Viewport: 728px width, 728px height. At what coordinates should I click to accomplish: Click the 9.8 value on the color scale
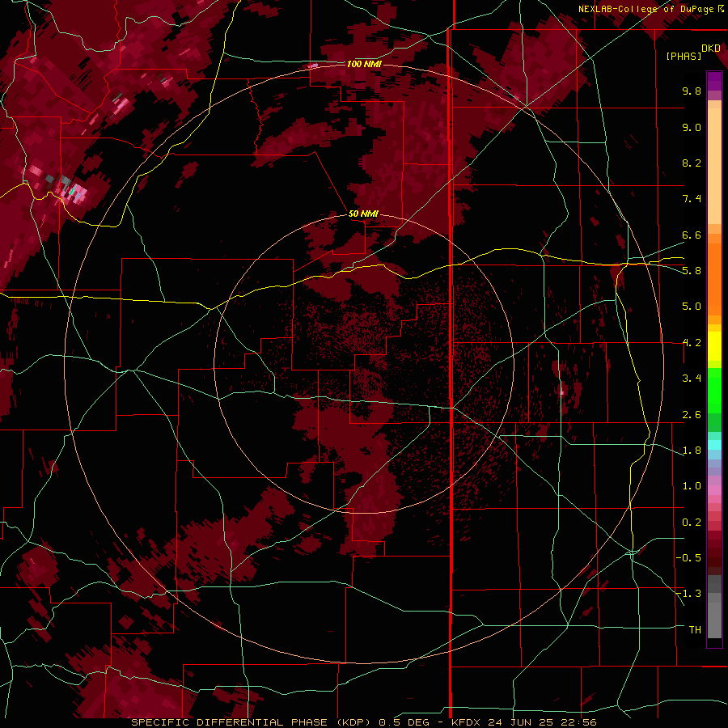pos(692,91)
